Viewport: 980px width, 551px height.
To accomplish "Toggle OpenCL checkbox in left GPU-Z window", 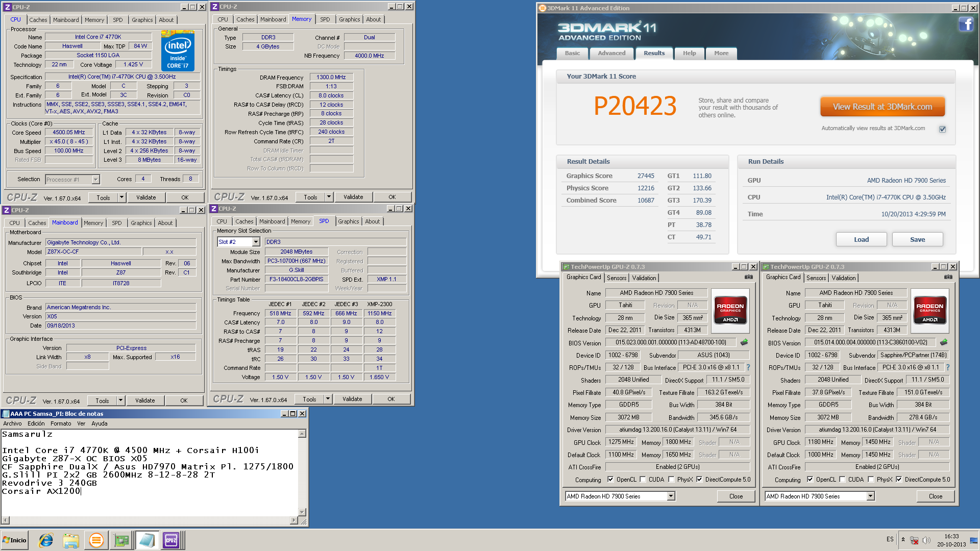I will point(610,480).
